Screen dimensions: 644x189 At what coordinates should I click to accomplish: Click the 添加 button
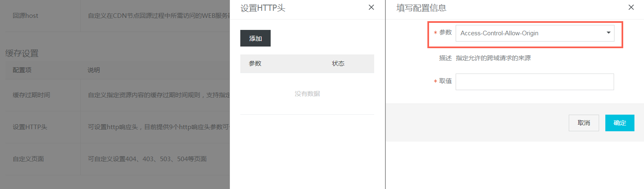tap(255, 38)
